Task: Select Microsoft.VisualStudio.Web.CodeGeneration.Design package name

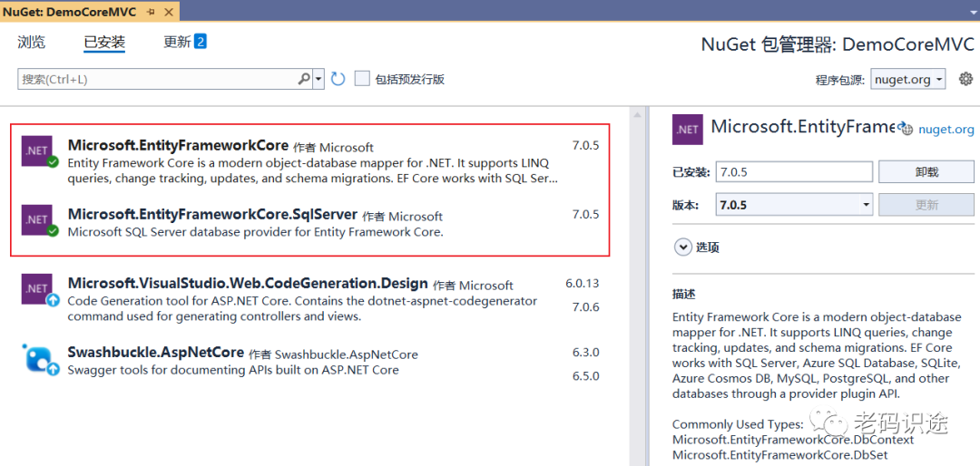Action: [x=248, y=284]
